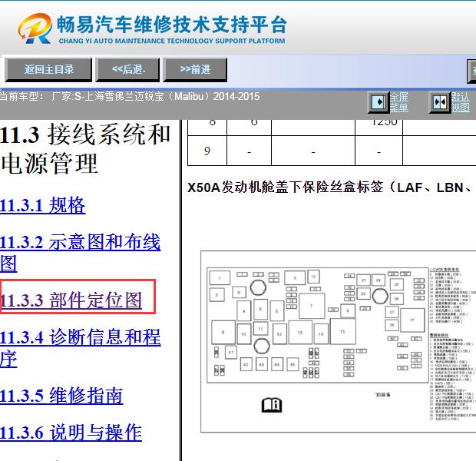Go back with the <<后退 button
Viewport: 476px width, 461px height.
pyautogui.click(x=127, y=70)
